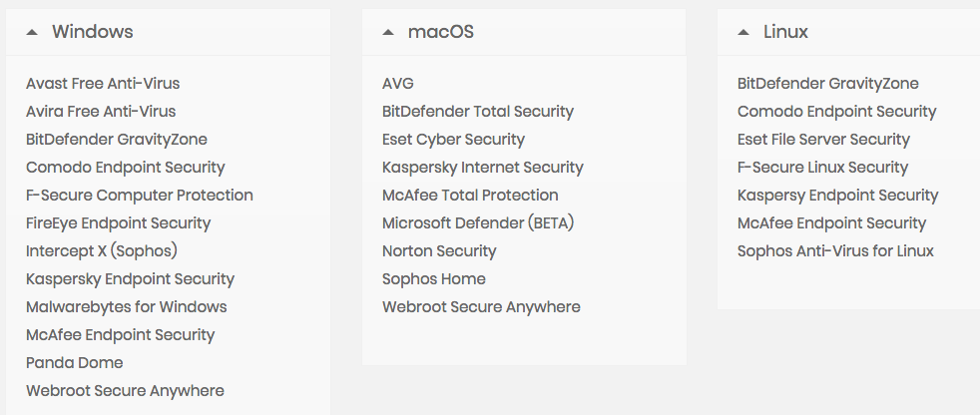Open Microsoft Defender (BETA) link

click(477, 223)
